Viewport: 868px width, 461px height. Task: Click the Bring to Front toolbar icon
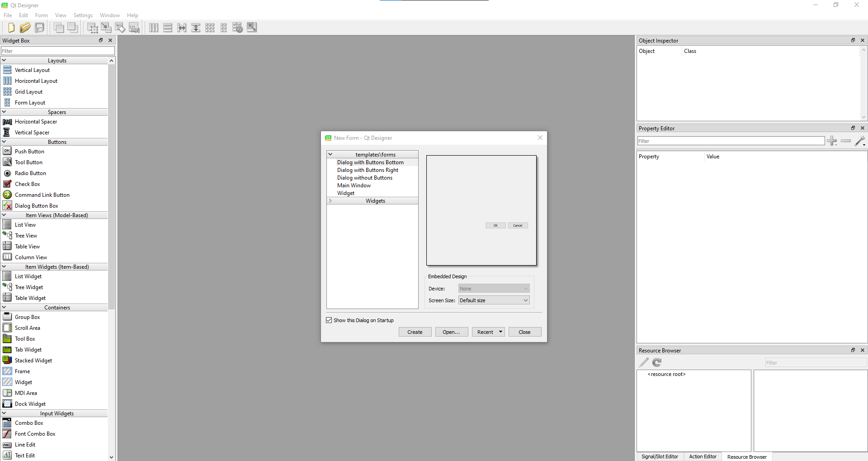73,28
